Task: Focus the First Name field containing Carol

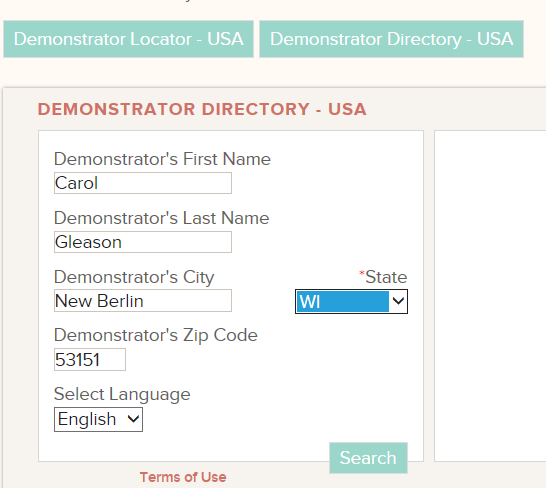Action: pos(143,183)
